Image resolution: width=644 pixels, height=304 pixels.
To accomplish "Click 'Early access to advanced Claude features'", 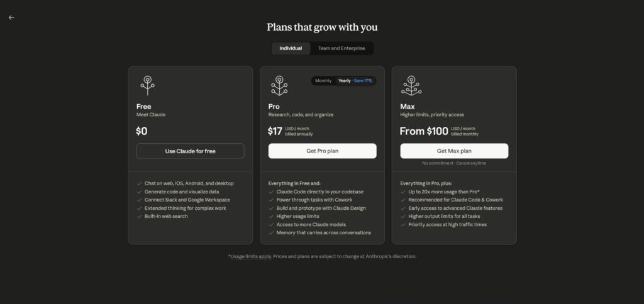I will tap(455, 208).
